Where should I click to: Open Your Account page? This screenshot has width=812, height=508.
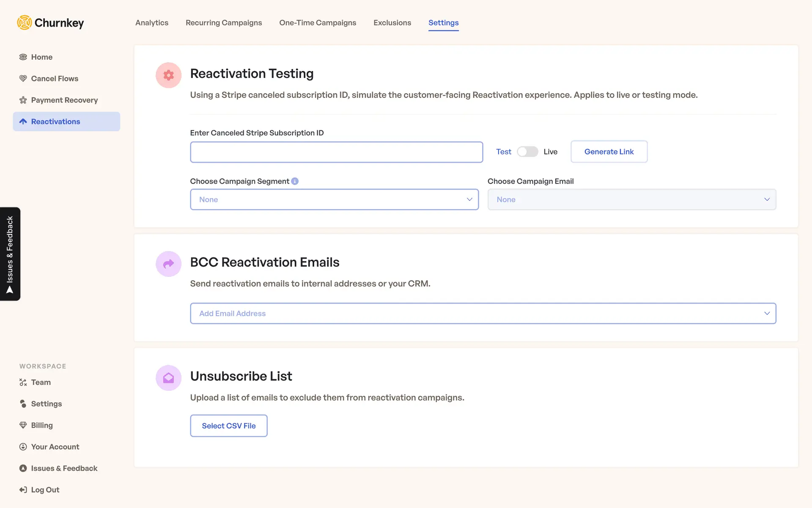coord(55,447)
